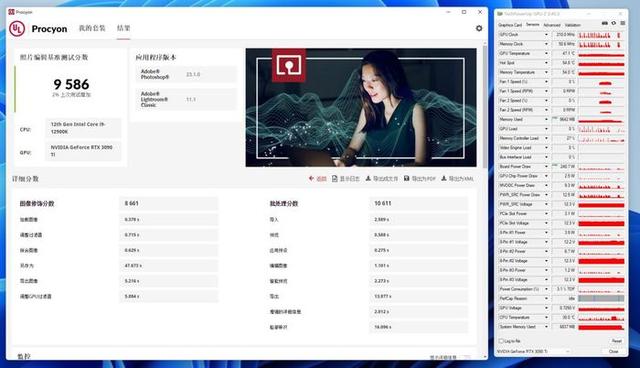Open GPU Load sensor dropdown
Viewport: 640px width, 368px height.
546,129
